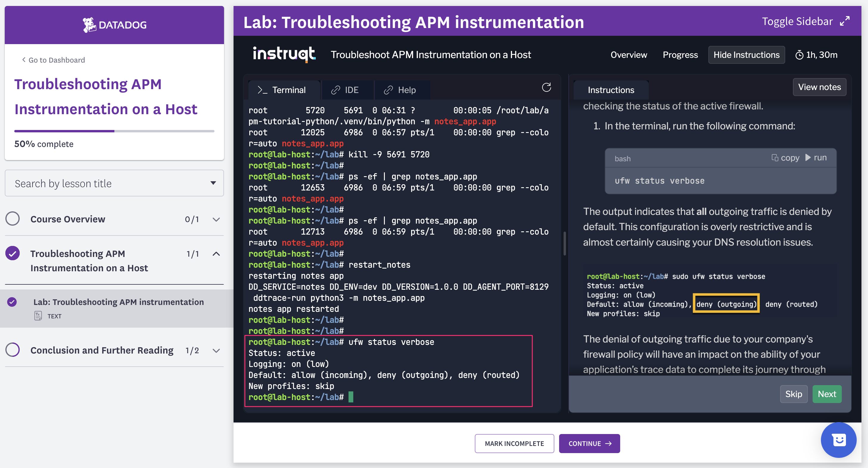868x468 pixels.
Task: Click 'restart_notes' command line in terminal
Action: [x=329, y=265]
